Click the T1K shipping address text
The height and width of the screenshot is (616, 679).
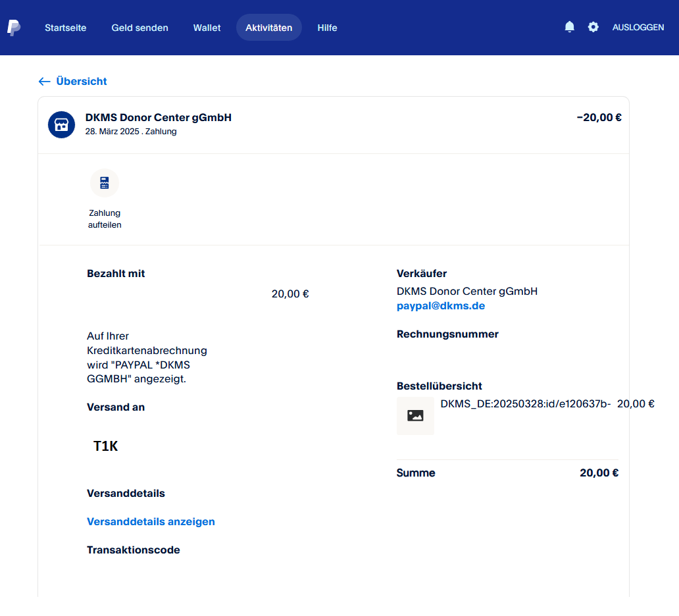pyautogui.click(x=105, y=446)
